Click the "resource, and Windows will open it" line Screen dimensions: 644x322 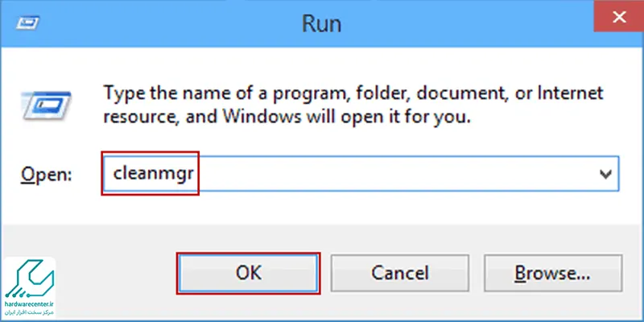pyautogui.click(x=287, y=118)
